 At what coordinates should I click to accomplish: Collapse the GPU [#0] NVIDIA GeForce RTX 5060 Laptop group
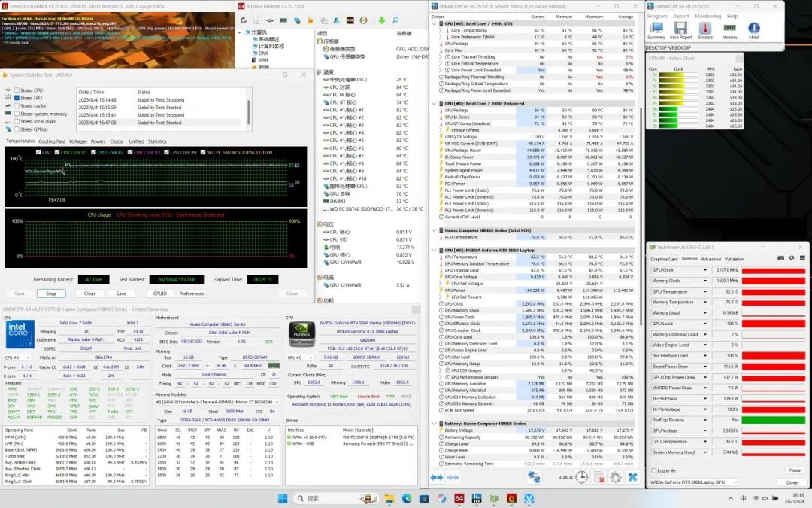(434, 251)
